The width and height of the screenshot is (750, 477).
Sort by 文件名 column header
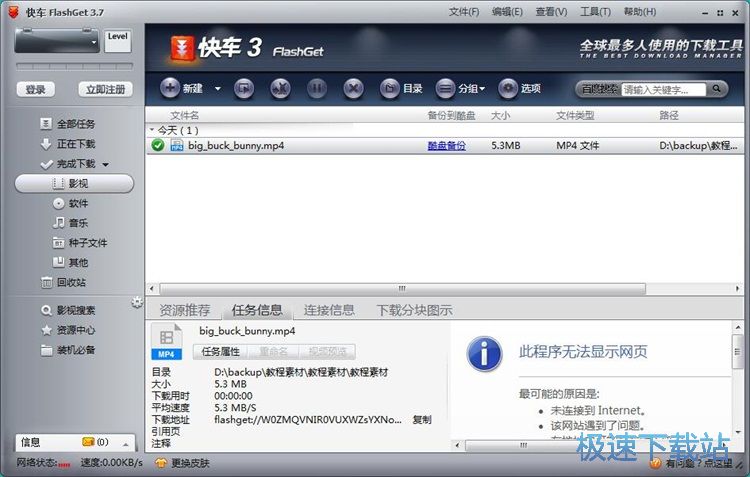(184, 115)
